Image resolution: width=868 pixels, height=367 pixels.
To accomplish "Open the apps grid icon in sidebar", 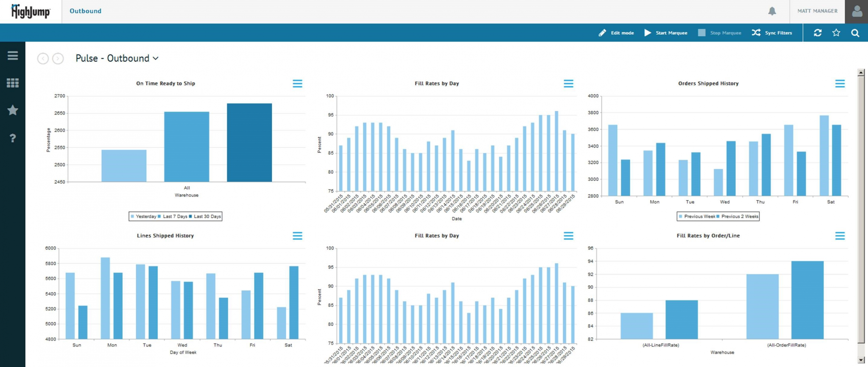I will pos(13,83).
